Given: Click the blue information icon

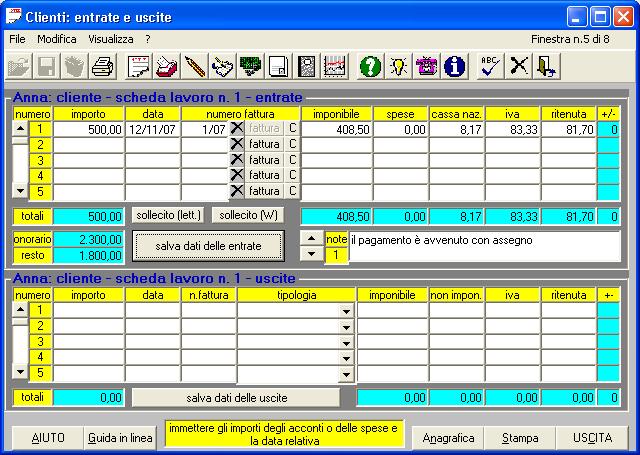Looking at the screenshot, I should pos(455,67).
